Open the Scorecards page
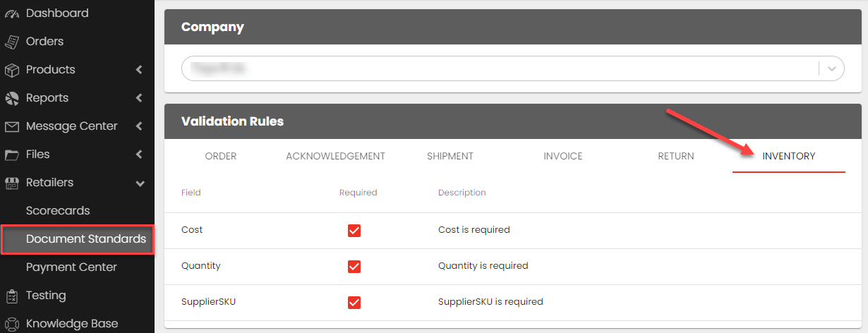 click(58, 211)
